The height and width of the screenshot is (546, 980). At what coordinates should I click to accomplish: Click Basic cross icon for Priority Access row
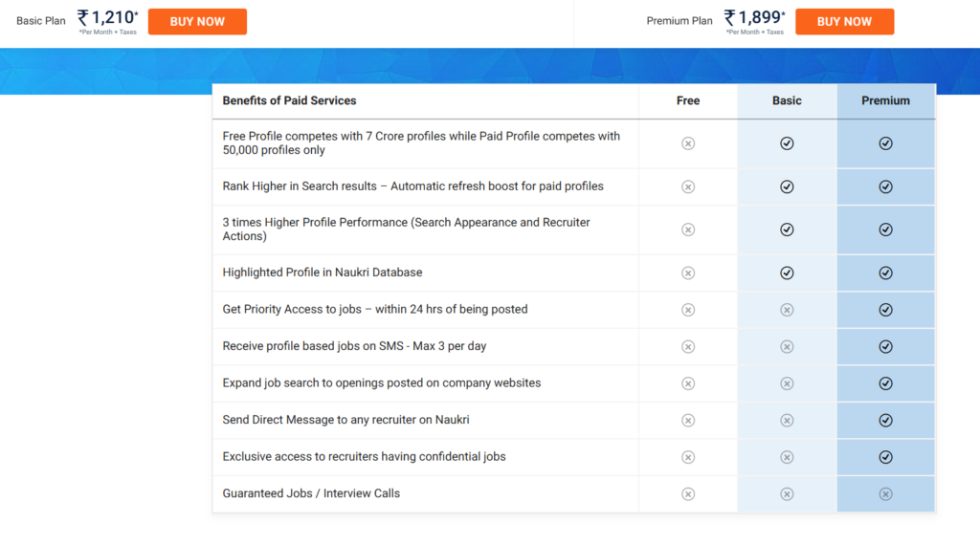[787, 310]
